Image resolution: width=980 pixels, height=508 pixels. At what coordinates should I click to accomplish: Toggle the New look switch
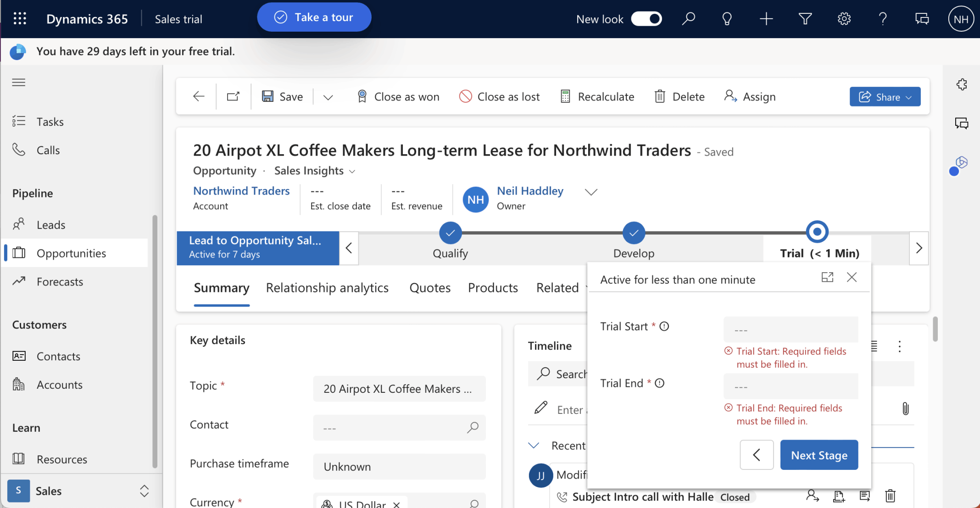coord(646,19)
